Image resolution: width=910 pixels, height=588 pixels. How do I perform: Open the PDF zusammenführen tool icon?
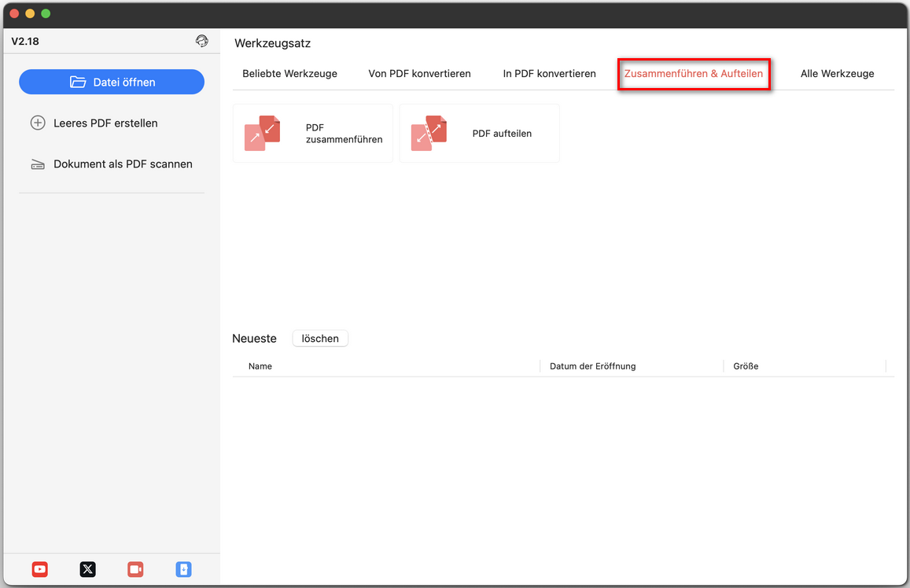click(262, 133)
